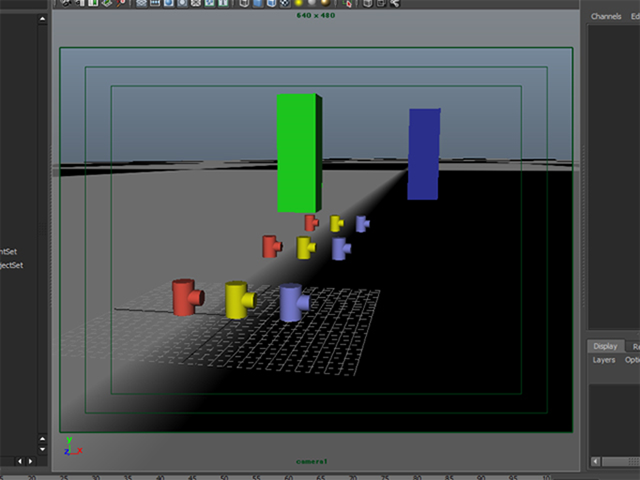Toggle Shadows gray sphere icon
The height and width of the screenshot is (480, 640).
(x=312, y=3)
